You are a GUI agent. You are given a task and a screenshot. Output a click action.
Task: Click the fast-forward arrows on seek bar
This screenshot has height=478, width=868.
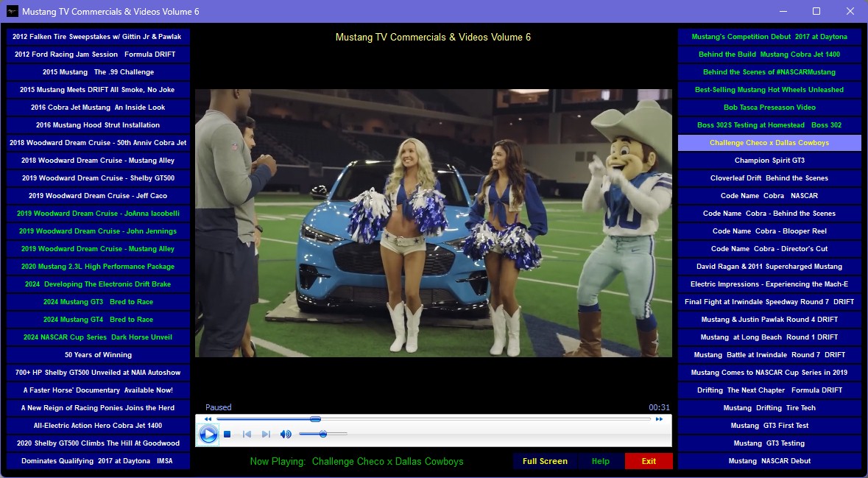point(660,419)
